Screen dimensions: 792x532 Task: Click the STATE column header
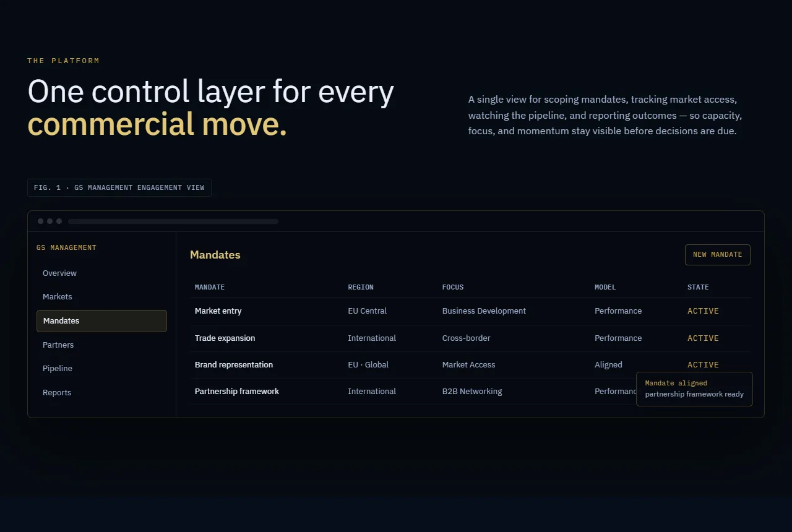pyautogui.click(x=698, y=287)
